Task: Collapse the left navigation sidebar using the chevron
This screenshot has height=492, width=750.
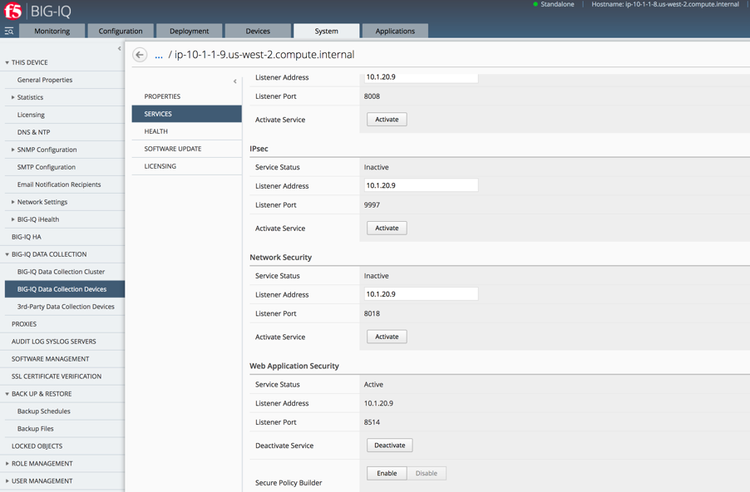Action: [119, 48]
